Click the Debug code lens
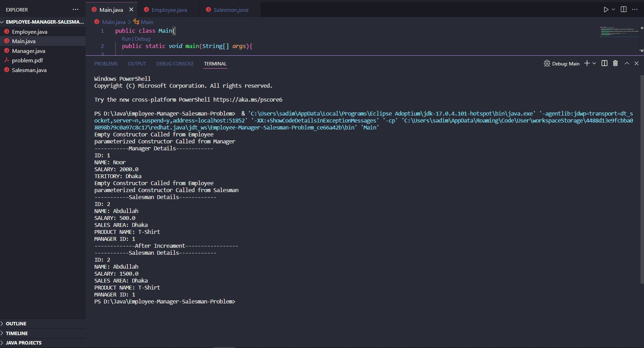The width and height of the screenshot is (644, 348). tap(142, 39)
